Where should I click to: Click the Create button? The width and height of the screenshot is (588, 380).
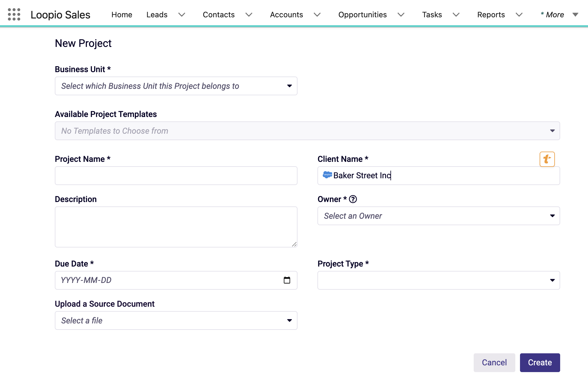(540, 363)
